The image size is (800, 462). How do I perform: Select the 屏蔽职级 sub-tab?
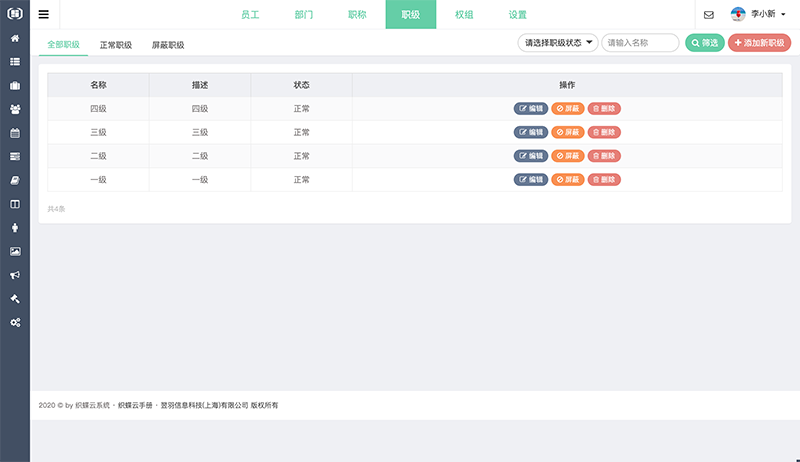coord(168,45)
